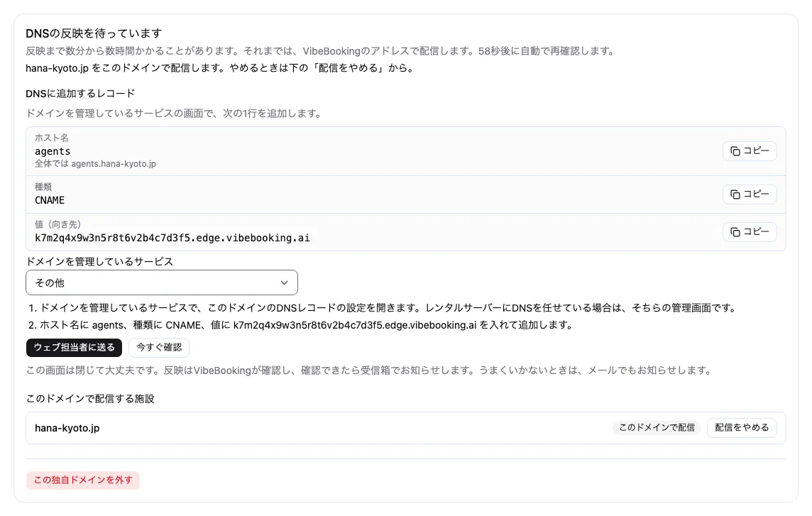
Task: Select the host name text agents
Action: tap(53, 151)
